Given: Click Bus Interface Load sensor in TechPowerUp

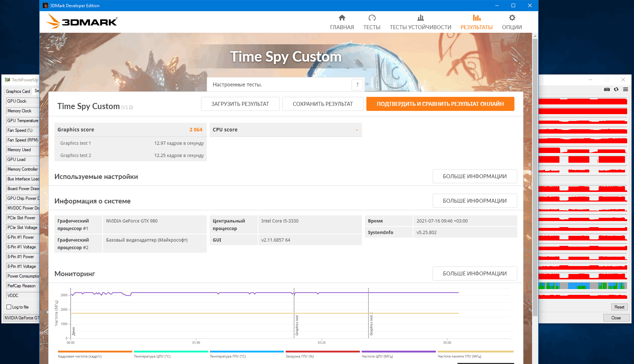Looking at the screenshot, I should click(x=23, y=179).
